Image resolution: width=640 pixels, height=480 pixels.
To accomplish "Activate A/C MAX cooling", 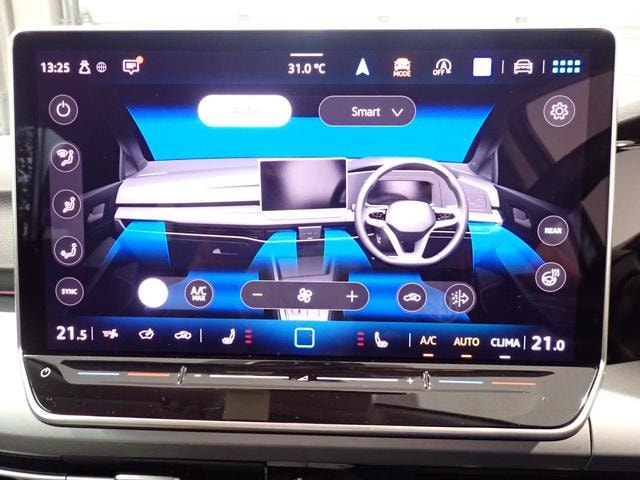I will click(199, 293).
